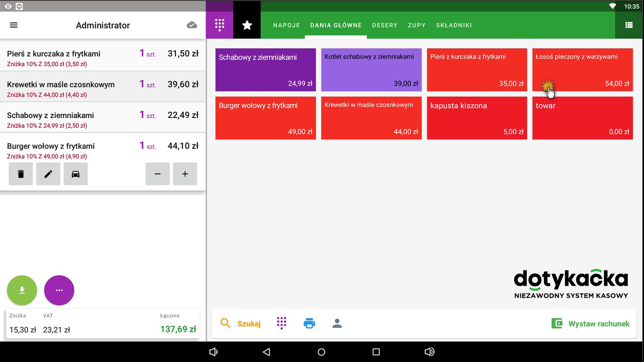Click Wystaw rachunek to issue the bill
644x362 pixels.
pos(590,323)
